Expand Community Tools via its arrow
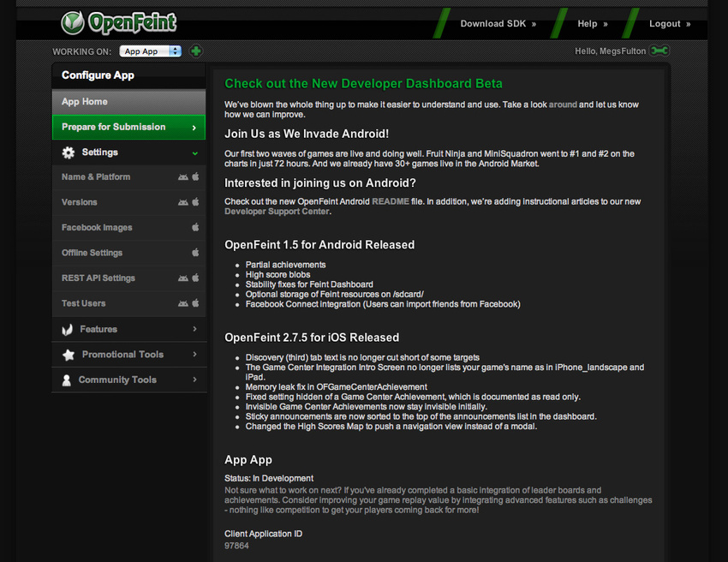 (x=195, y=380)
